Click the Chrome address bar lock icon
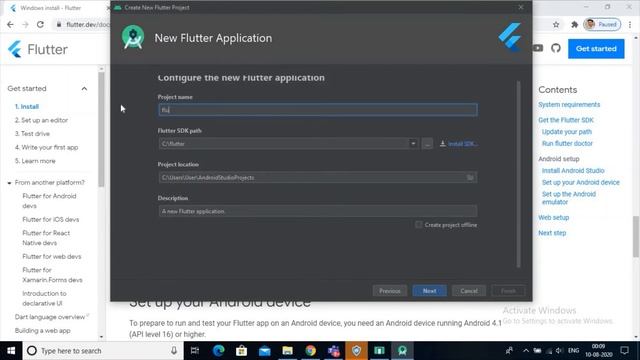Image resolution: width=640 pixels, height=360 pixels. click(59, 24)
